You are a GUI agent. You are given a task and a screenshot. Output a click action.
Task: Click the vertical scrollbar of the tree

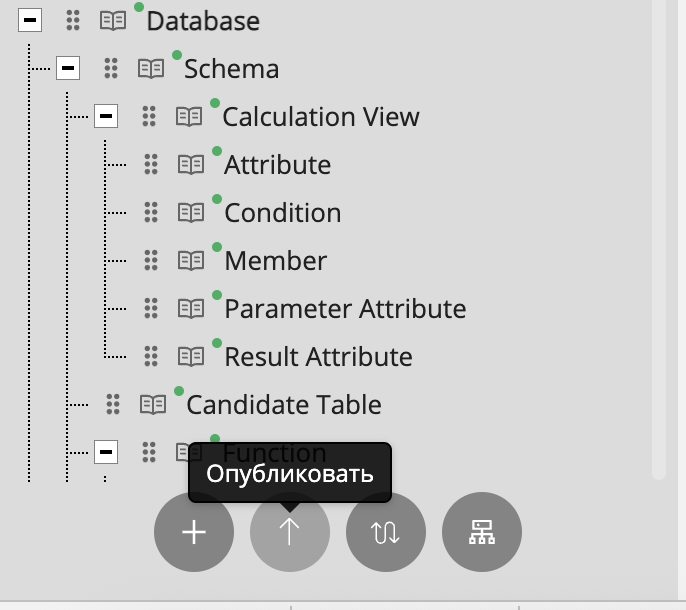[x=658, y=240]
